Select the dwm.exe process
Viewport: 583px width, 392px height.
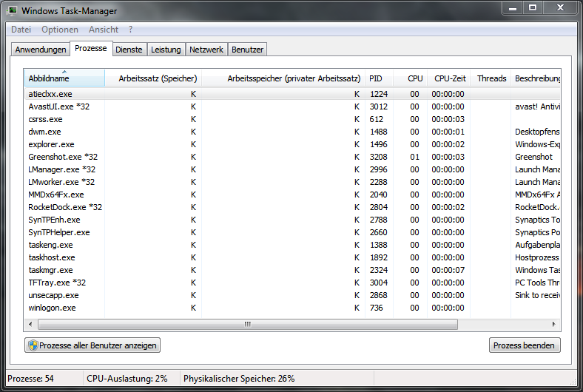293,132
